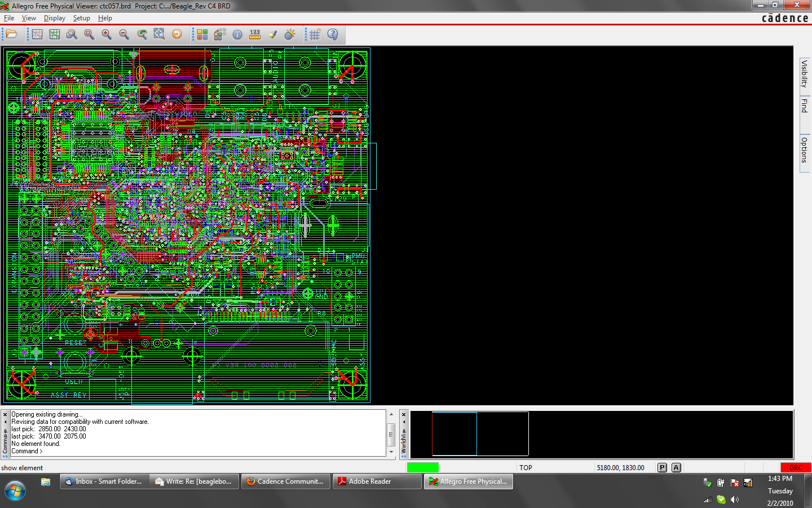Click the P button in status bar
The image size is (812, 508).
(x=663, y=467)
